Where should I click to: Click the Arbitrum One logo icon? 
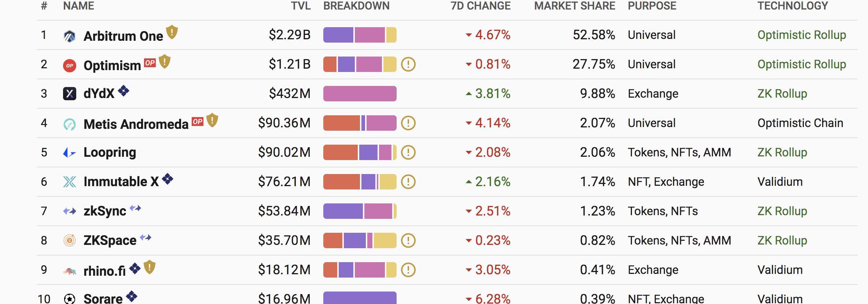click(69, 36)
